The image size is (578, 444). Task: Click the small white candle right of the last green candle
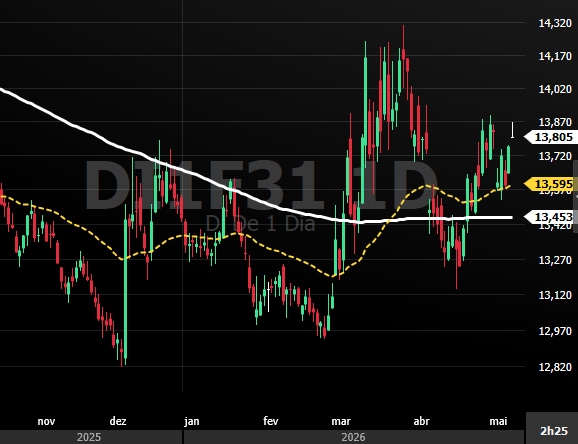tap(512, 130)
